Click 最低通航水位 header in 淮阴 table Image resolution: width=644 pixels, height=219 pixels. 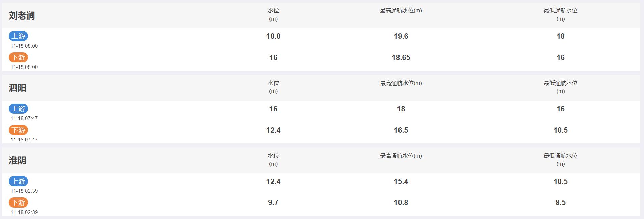(561, 160)
